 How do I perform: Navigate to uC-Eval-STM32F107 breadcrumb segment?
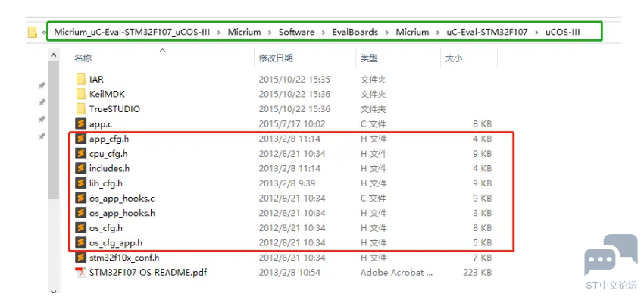[487, 32]
